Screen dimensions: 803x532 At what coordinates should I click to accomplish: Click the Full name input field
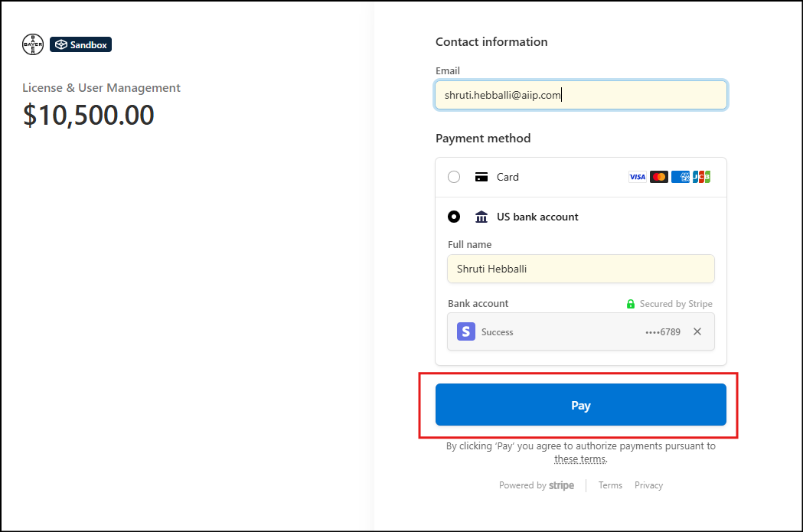[x=581, y=269]
